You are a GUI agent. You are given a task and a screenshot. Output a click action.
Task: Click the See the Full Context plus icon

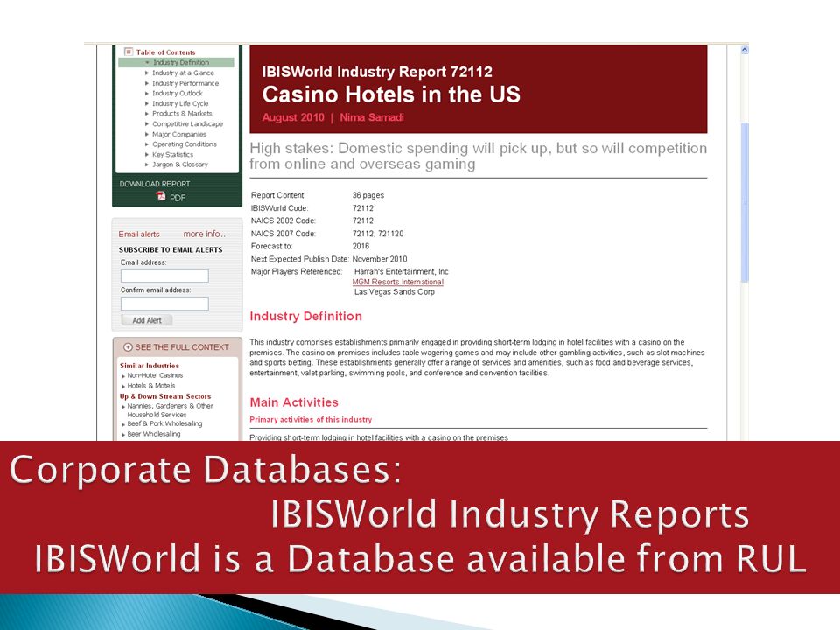click(128, 347)
